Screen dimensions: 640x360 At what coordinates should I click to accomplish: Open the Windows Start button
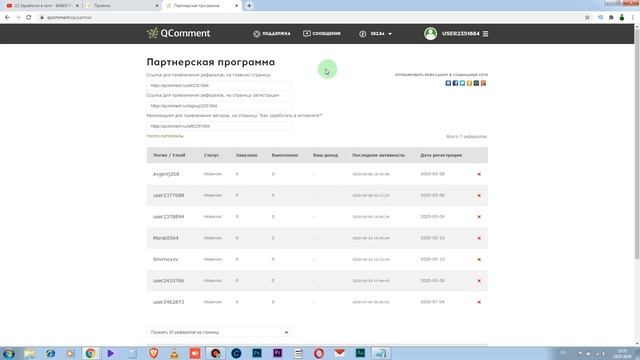[x=8, y=353]
